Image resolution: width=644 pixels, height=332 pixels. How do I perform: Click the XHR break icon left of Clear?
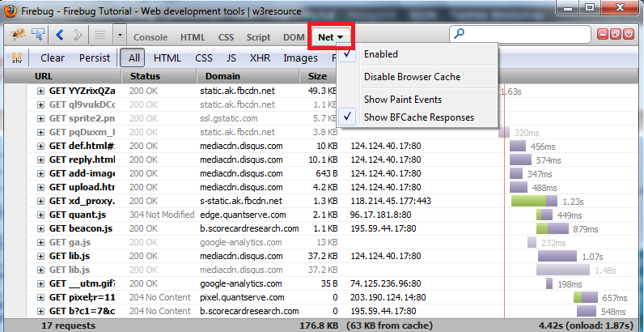tap(17, 58)
